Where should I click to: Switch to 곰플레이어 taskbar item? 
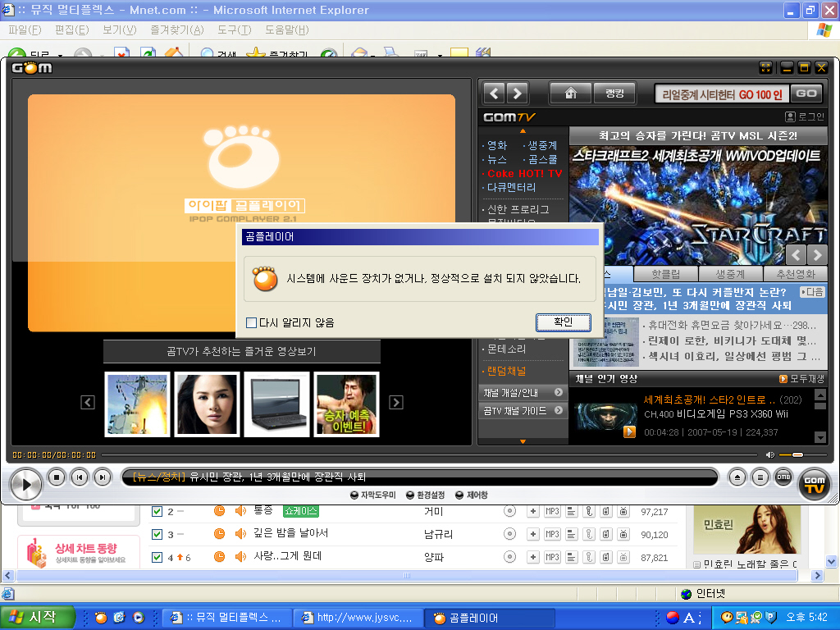click(489, 618)
